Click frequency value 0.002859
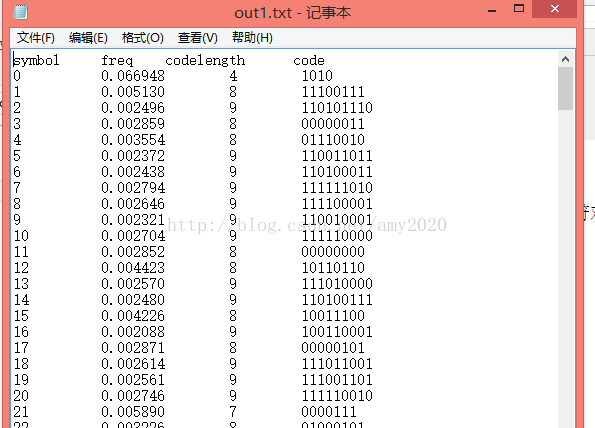This screenshot has height=428, width=595. (133, 124)
